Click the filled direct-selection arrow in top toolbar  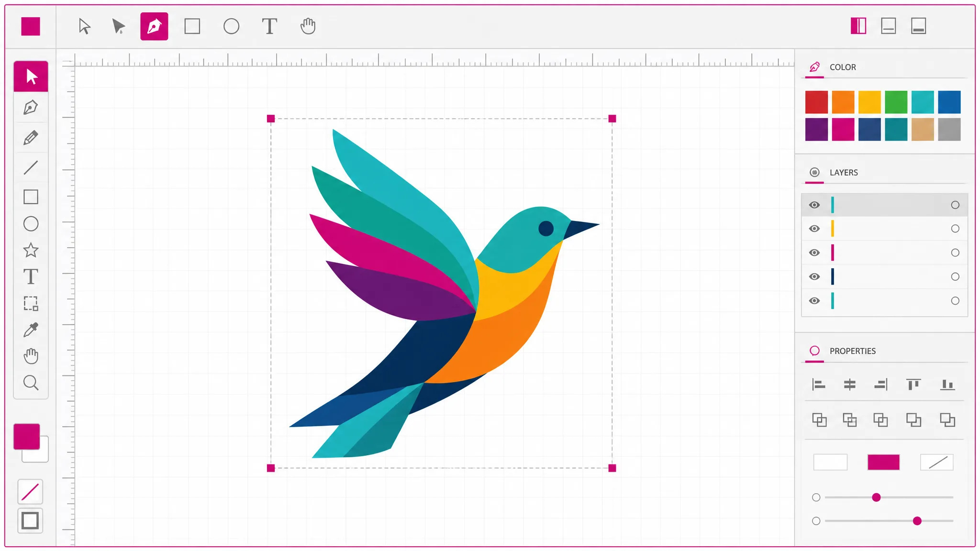[118, 26]
